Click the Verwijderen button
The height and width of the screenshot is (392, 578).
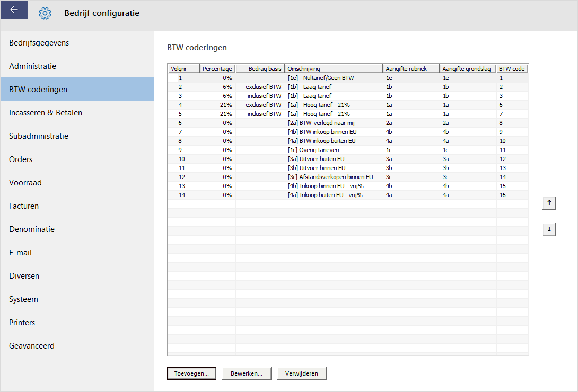click(302, 373)
